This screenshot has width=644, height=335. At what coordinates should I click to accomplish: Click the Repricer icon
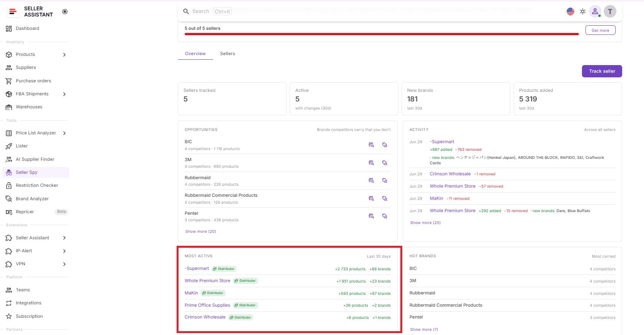[x=9, y=212]
